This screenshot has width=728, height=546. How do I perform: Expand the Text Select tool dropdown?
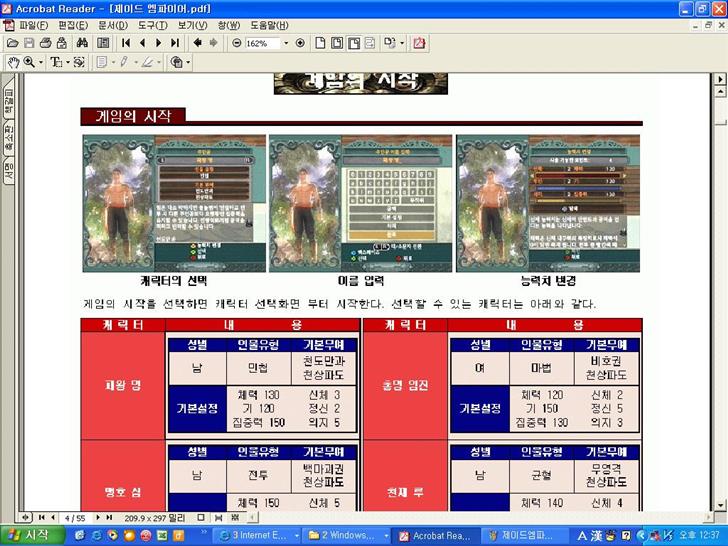click(x=68, y=62)
